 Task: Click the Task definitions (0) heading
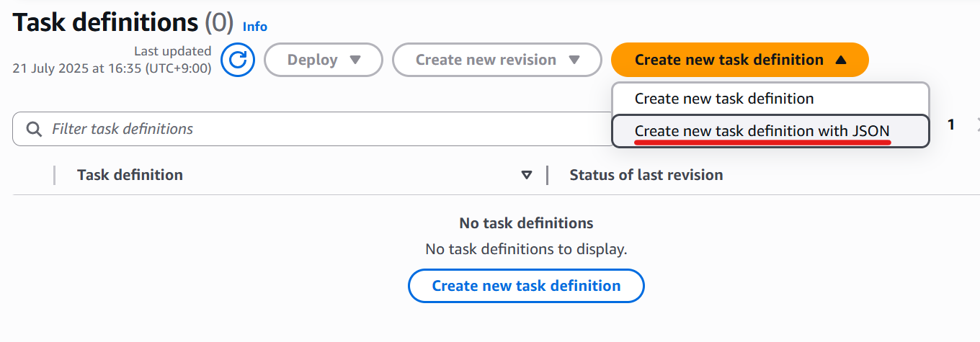123,22
